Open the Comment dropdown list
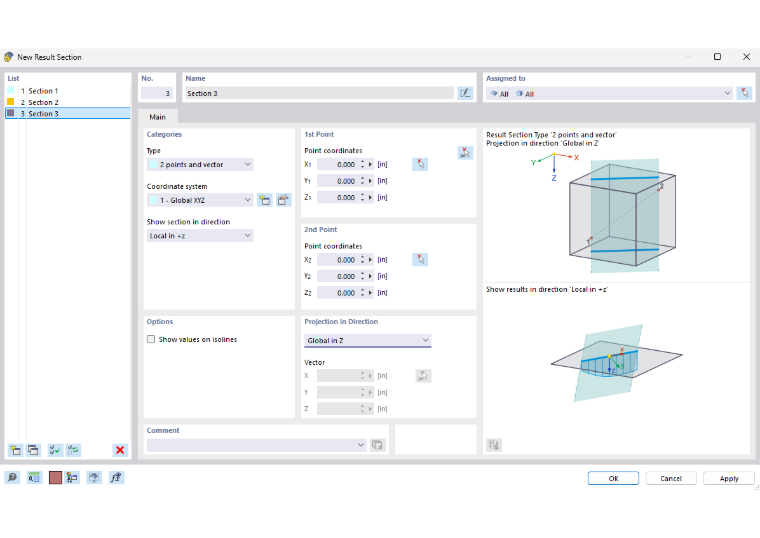760x538 pixels. (361, 444)
